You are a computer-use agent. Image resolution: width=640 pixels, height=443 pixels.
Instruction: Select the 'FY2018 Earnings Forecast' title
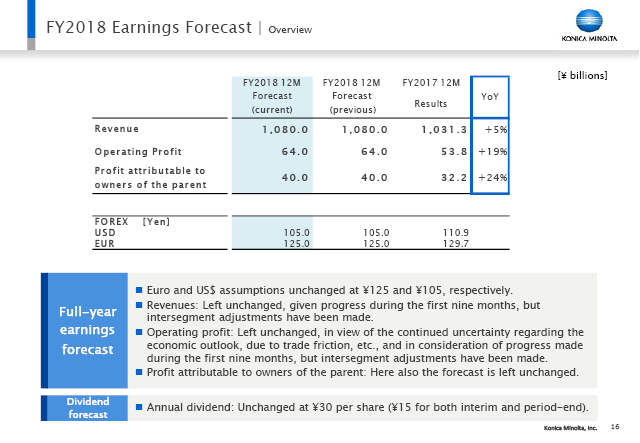pyautogui.click(x=149, y=27)
